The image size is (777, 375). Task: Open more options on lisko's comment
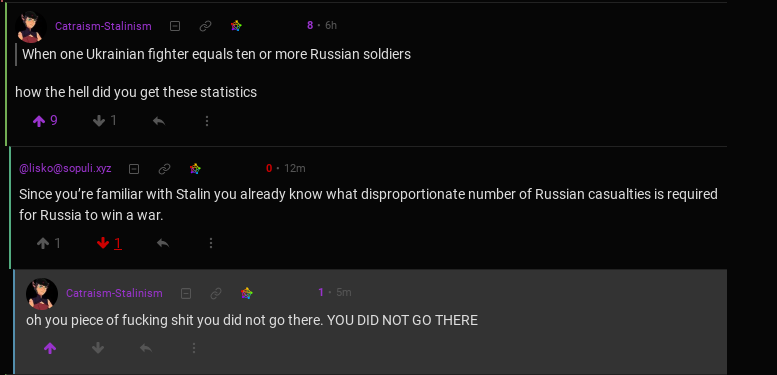[211, 243]
